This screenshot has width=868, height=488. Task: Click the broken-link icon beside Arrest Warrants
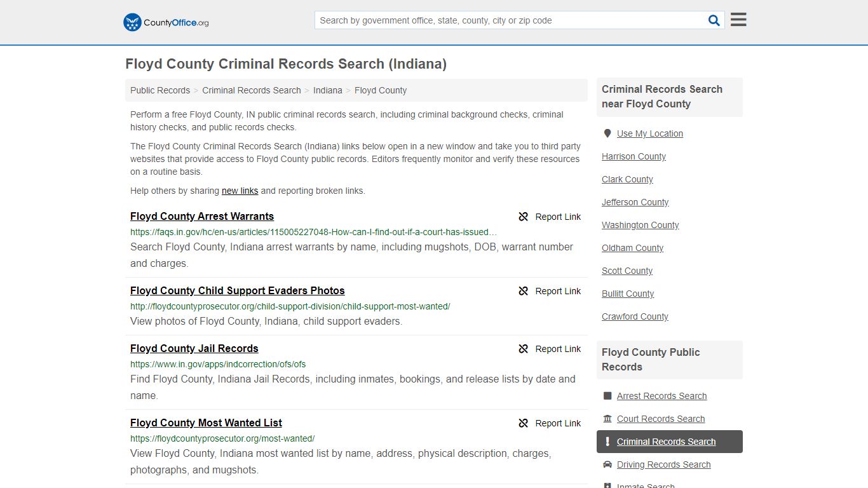524,217
